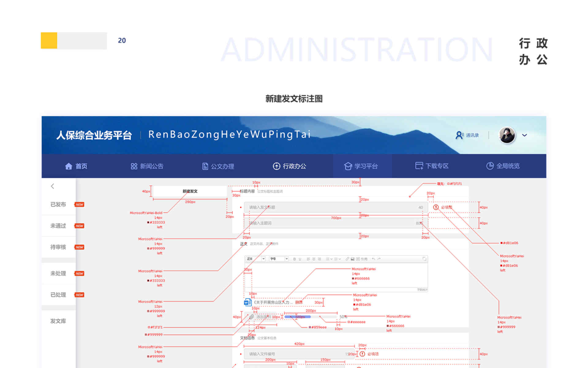588x368 pixels.
Task: Click the 下载专区 download zone icon
Action: (x=419, y=166)
